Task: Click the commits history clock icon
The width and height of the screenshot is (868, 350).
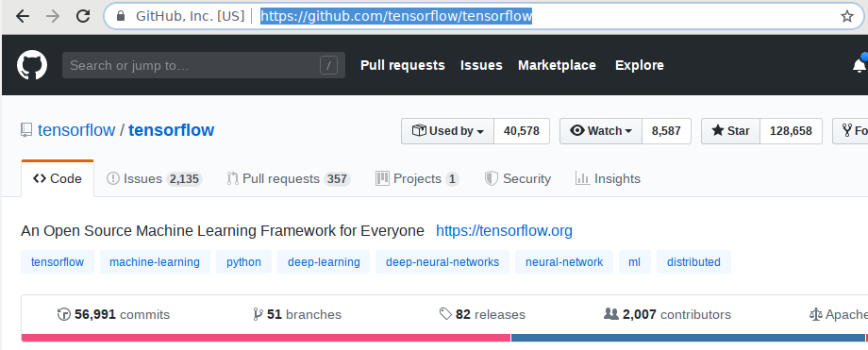Action: click(64, 314)
